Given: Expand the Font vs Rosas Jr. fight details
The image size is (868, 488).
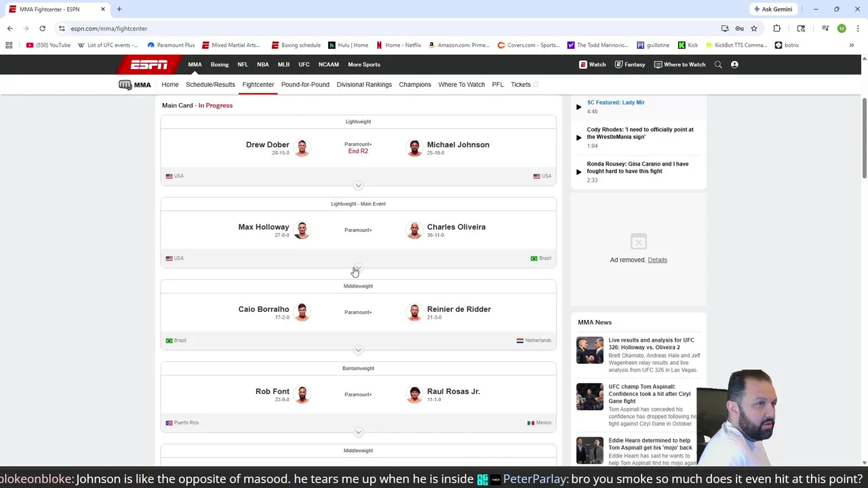Looking at the screenshot, I should tap(358, 432).
